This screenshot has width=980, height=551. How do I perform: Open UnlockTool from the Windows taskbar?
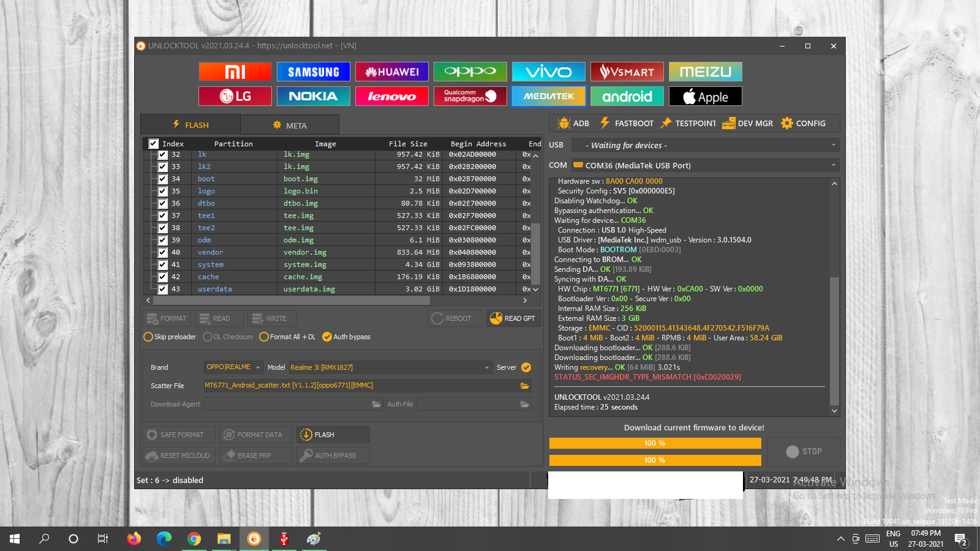point(254,539)
